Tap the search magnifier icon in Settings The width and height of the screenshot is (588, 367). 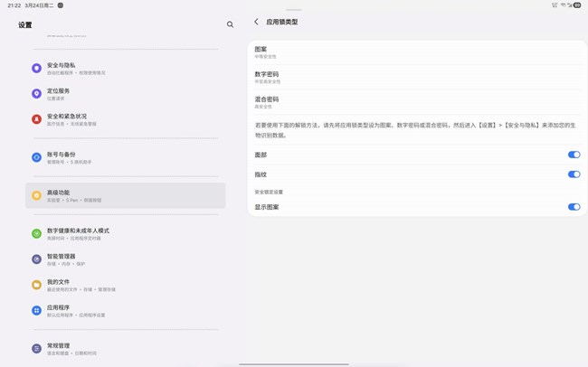[x=230, y=24]
